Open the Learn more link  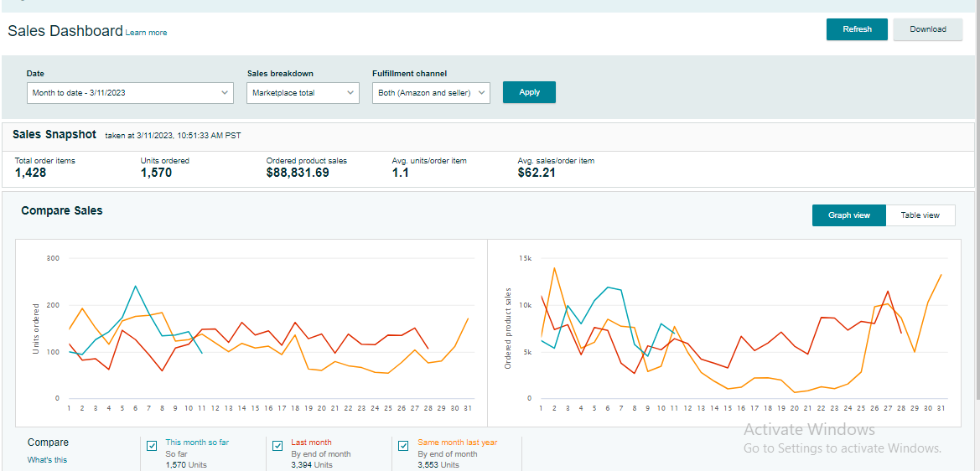pos(146,33)
